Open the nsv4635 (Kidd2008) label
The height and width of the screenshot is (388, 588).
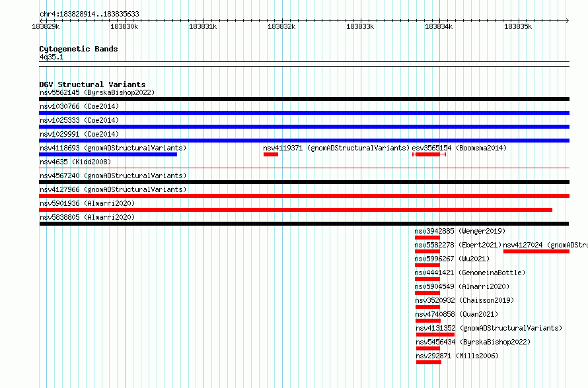point(75,162)
